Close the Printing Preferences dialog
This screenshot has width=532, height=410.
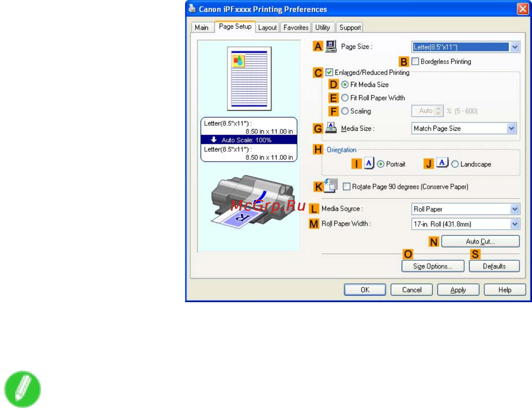click(522, 9)
